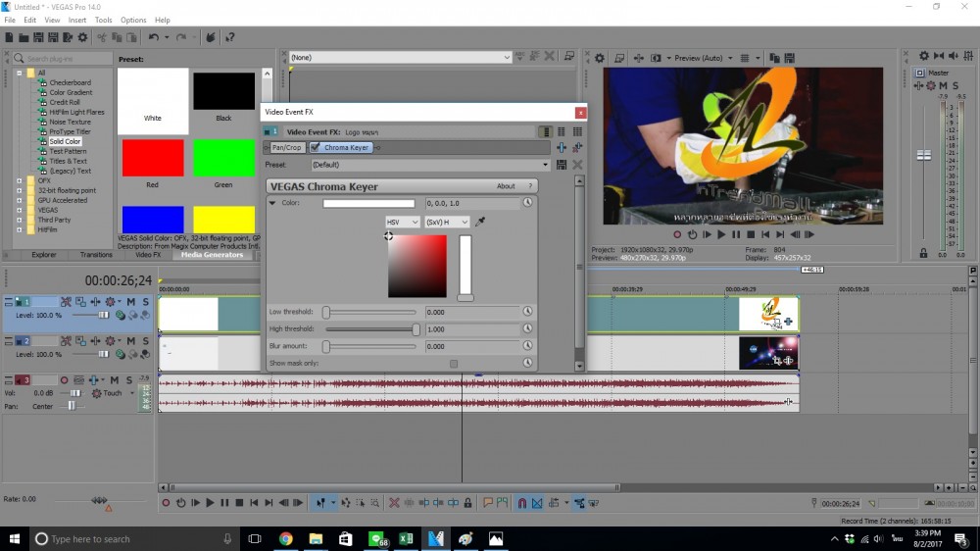
Task: Mute video track 2
Action: [130, 341]
